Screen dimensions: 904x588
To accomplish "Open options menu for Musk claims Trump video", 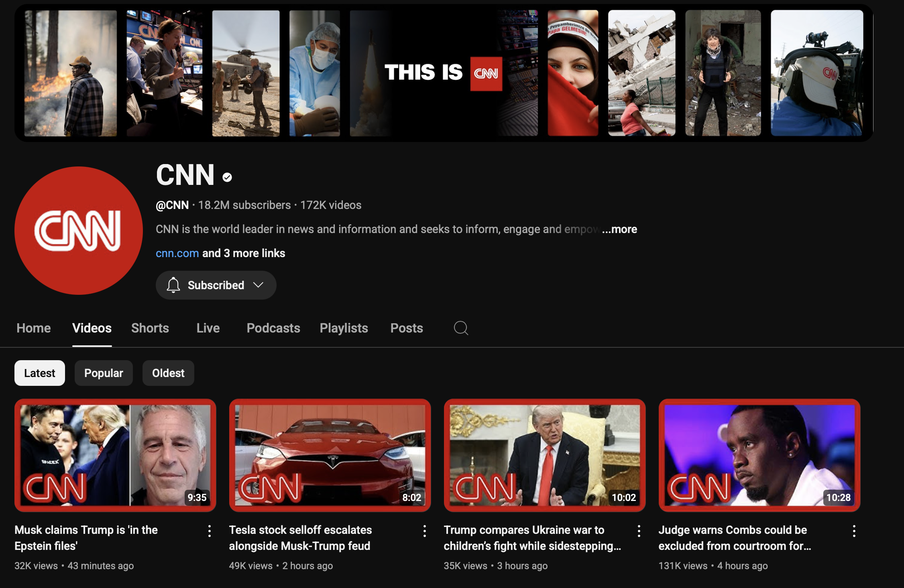I will (210, 531).
